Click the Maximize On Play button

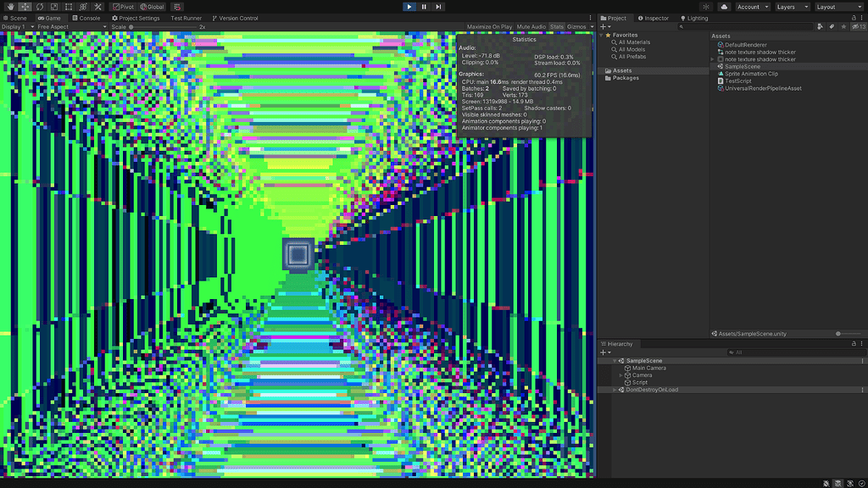coord(489,26)
